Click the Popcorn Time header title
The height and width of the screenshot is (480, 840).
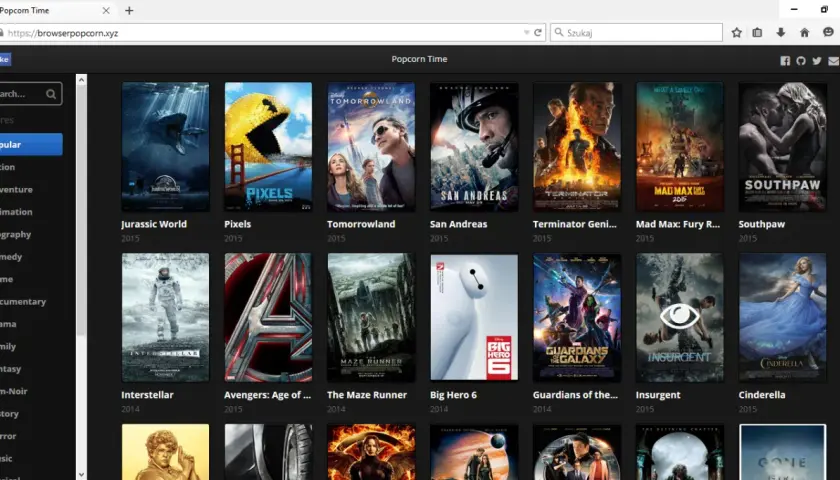(x=419, y=59)
